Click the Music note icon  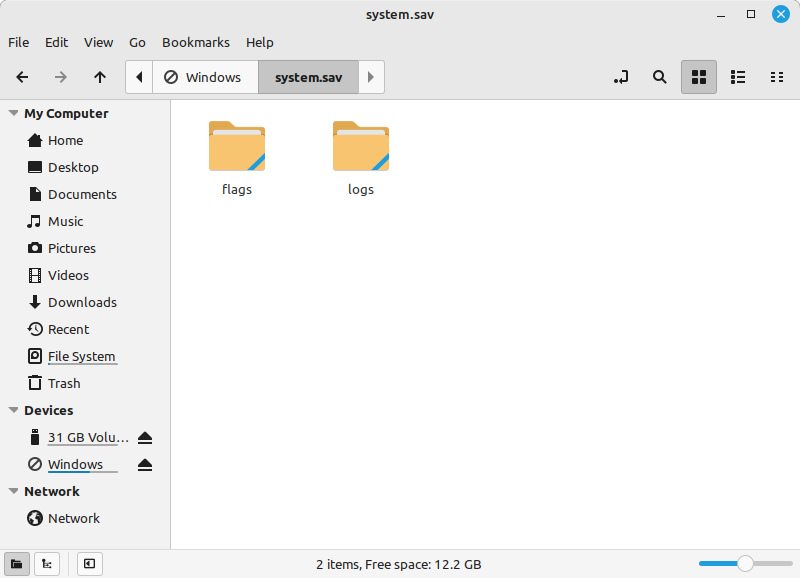click(x=34, y=221)
